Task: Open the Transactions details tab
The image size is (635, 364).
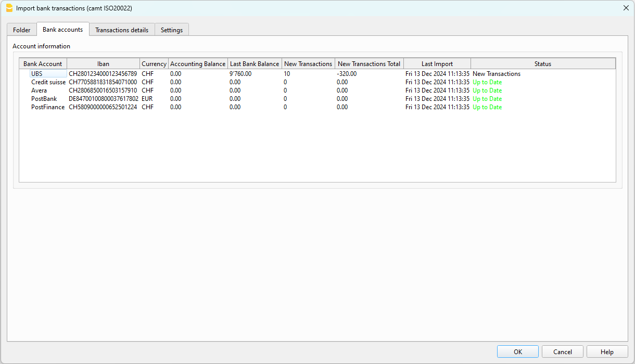Action: coord(122,30)
